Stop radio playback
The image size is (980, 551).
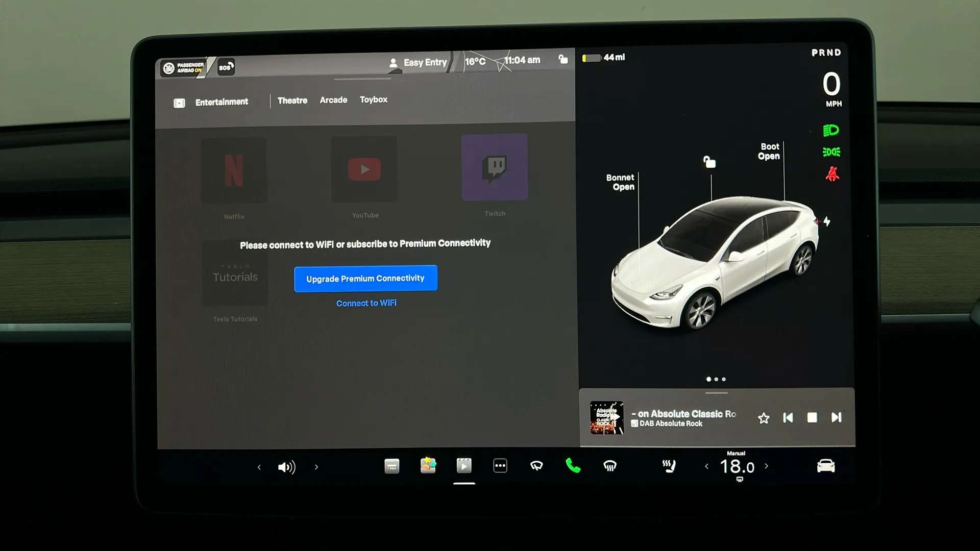click(x=812, y=418)
